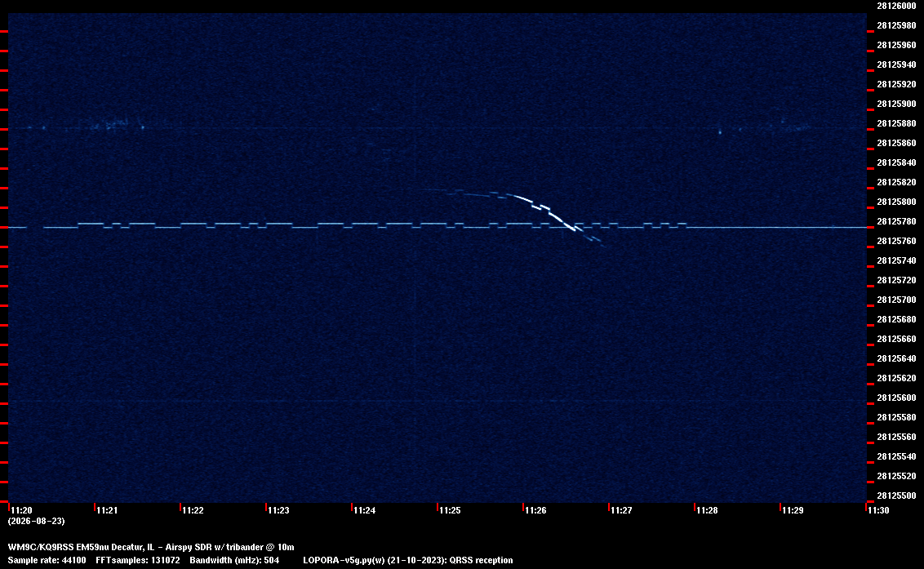Select the 28125720 frequency label

pos(897,280)
